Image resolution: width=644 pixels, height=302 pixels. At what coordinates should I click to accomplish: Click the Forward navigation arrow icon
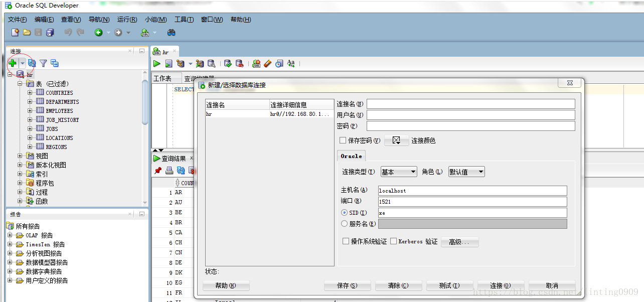coord(118,33)
